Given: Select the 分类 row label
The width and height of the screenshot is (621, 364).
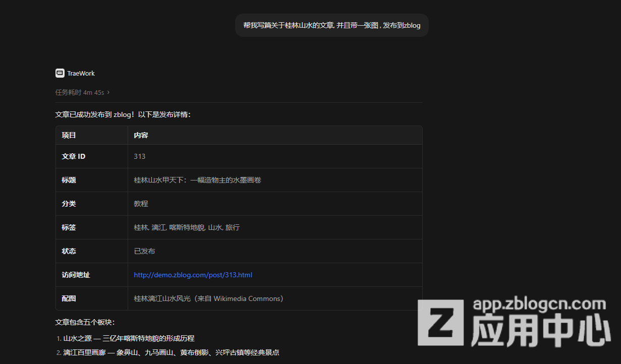Looking at the screenshot, I should tap(69, 204).
